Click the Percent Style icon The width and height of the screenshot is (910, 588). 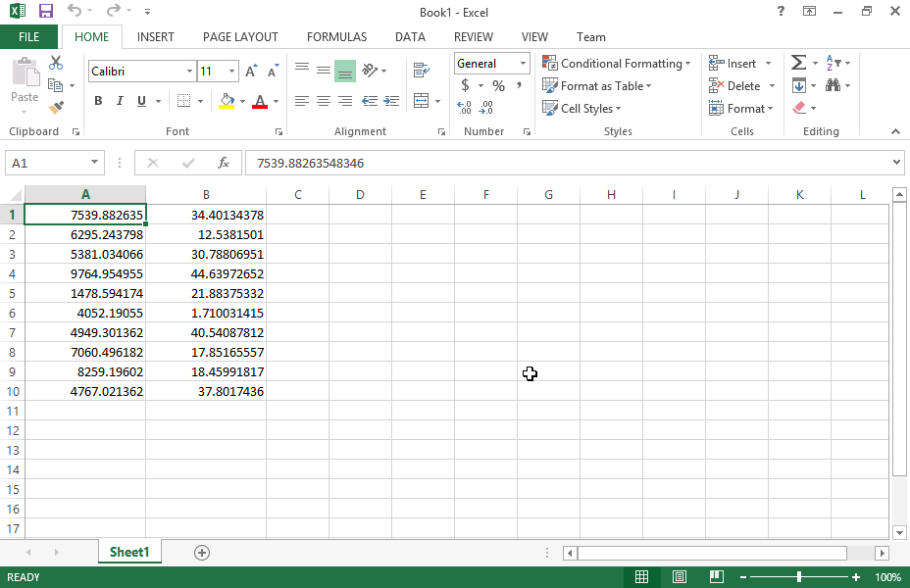[x=498, y=86]
